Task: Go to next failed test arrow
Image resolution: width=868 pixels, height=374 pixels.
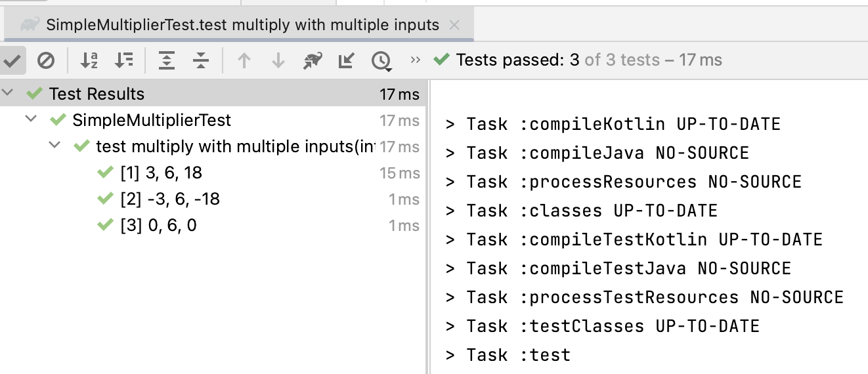Action: pos(278,61)
